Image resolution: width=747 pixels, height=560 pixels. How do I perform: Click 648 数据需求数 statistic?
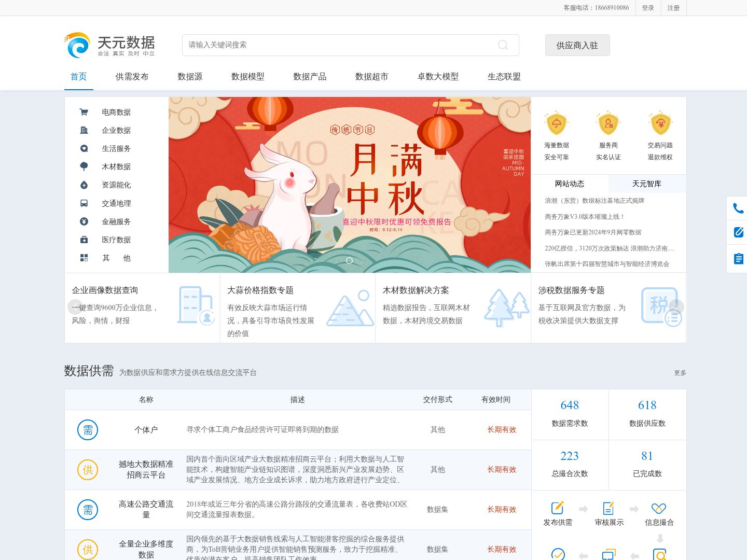pos(570,414)
